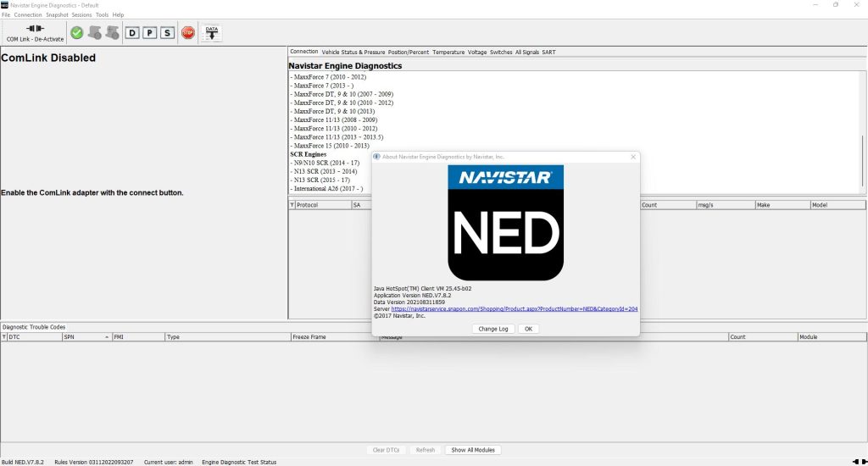Click the NED app icon in title bar
The image size is (868, 466).
[4, 5]
